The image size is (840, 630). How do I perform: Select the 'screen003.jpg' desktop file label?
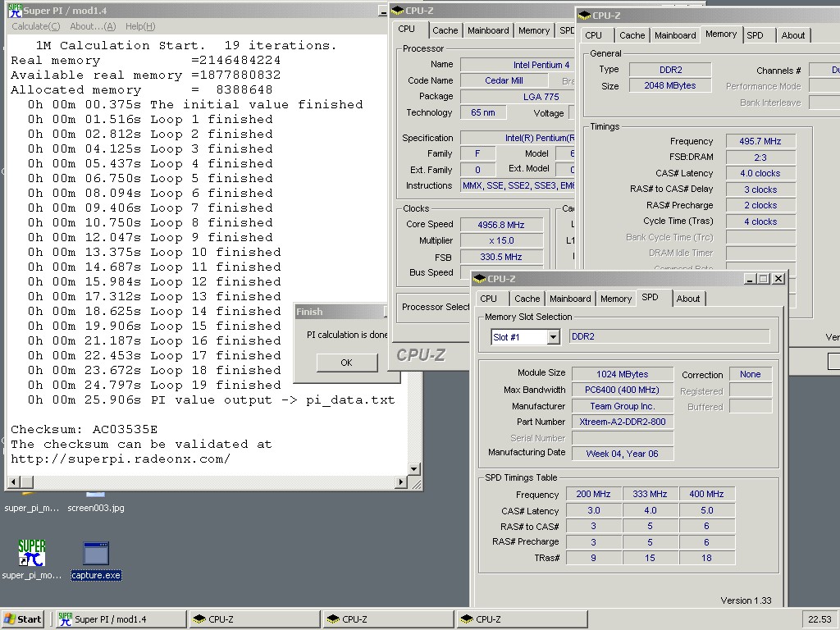(96, 508)
